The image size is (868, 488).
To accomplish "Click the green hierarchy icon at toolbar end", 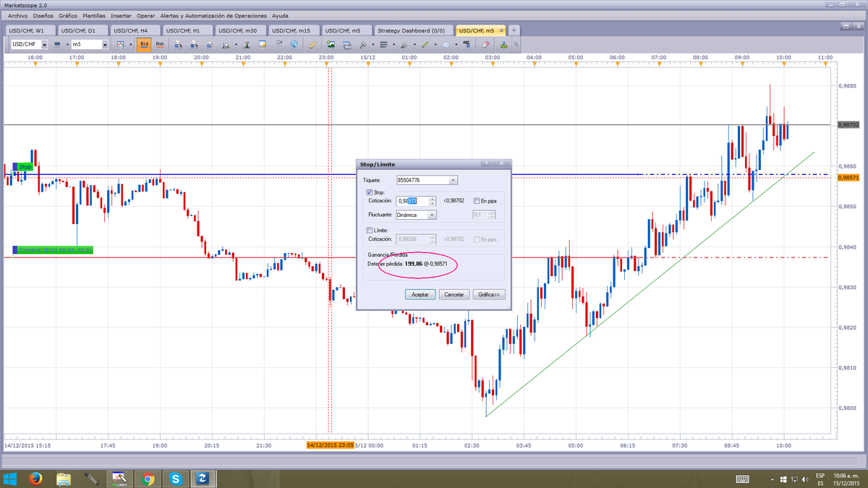I will (x=503, y=44).
